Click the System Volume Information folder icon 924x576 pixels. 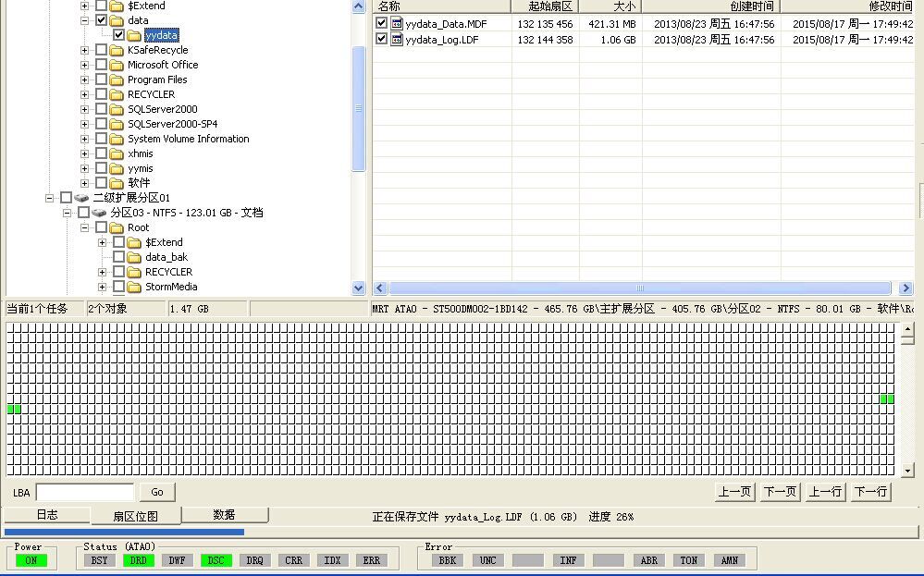pyautogui.click(x=117, y=139)
